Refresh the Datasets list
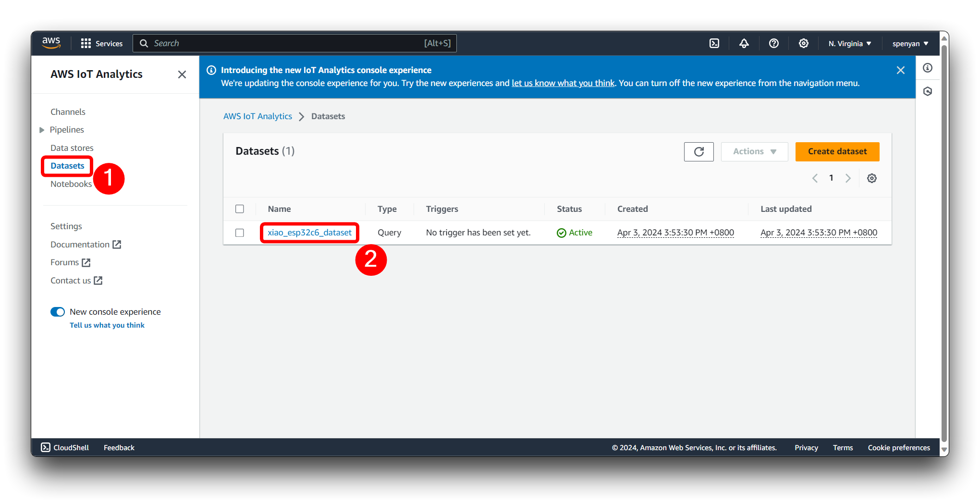The image size is (980, 503). pyautogui.click(x=699, y=152)
